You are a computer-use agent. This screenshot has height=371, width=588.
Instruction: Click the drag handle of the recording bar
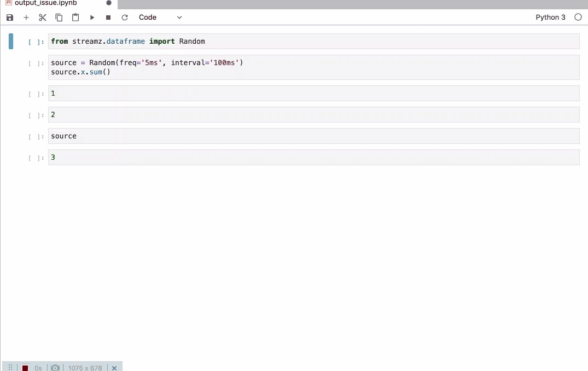tap(10, 368)
